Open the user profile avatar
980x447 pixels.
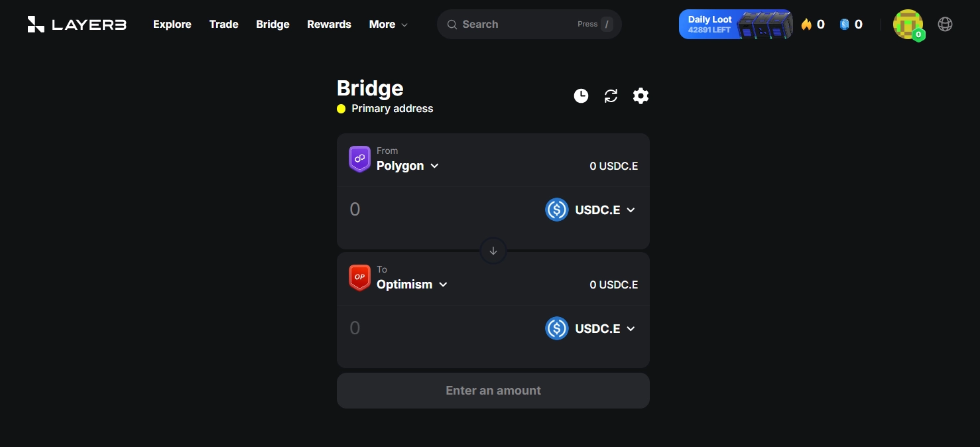(908, 25)
